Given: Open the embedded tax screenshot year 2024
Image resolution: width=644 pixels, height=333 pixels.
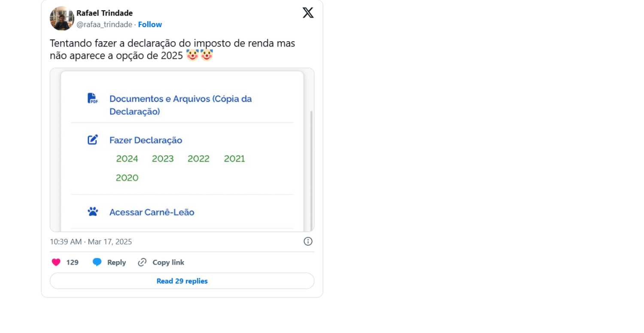Looking at the screenshot, I should 127,159.
